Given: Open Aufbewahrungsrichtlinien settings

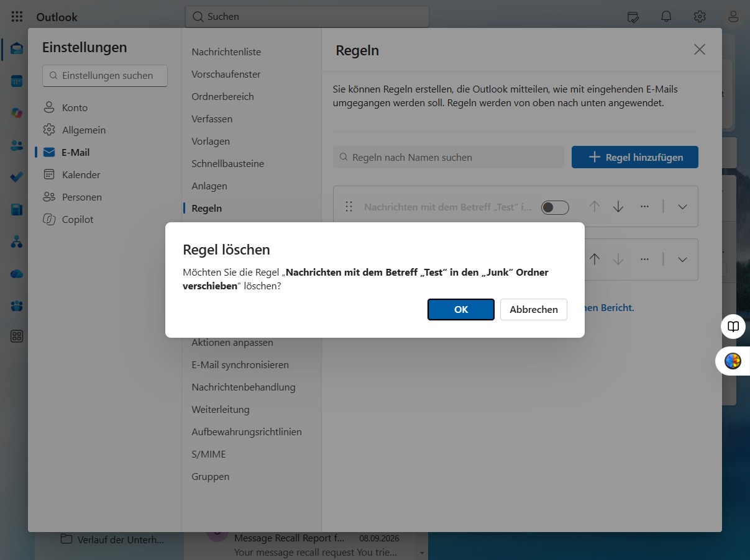Looking at the screenshot, I should tap(247, 432).
